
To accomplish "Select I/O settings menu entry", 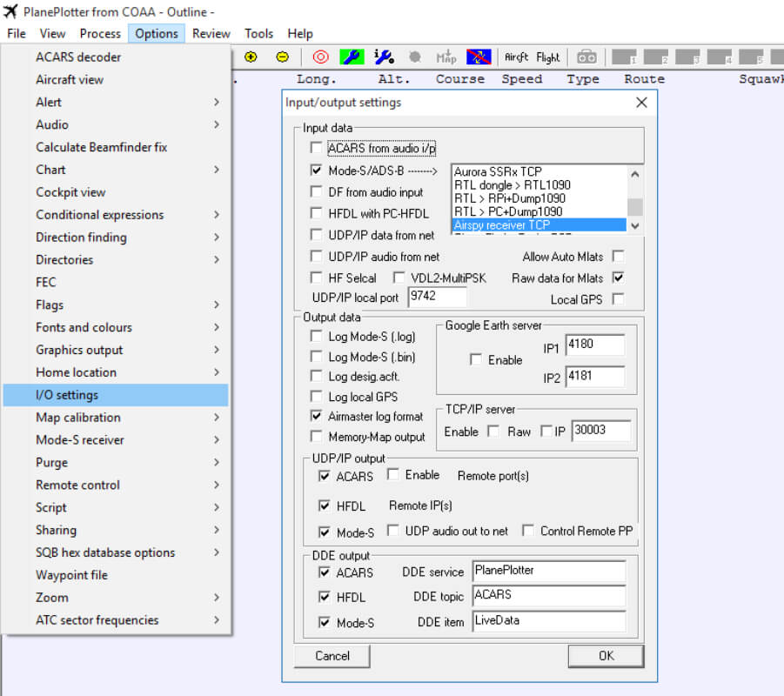I will (116, 394).
